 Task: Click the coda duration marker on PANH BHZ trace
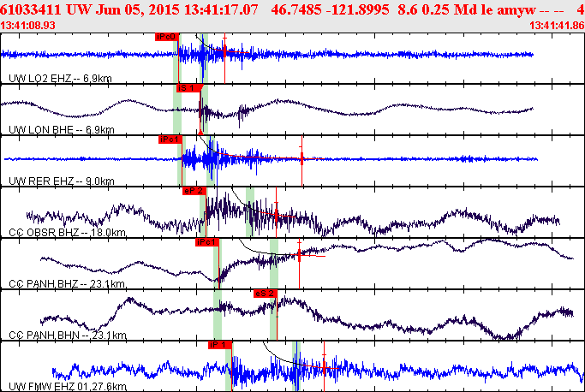[x=299, y=256]
